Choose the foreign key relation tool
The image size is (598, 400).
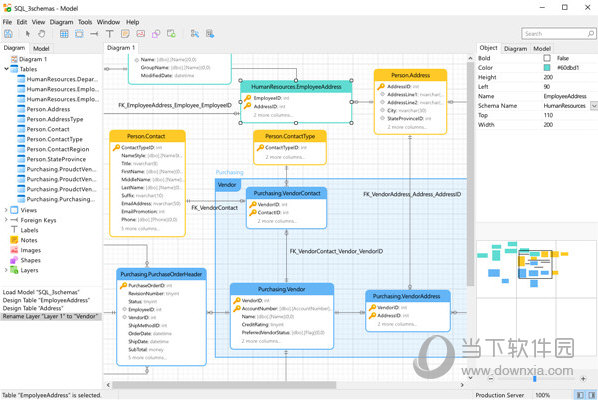pos(94,34)
